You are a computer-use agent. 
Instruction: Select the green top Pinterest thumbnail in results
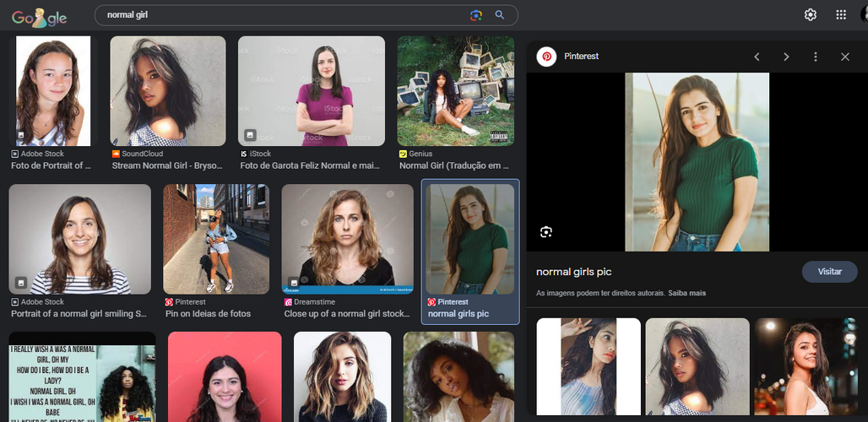(x=470, y=239)
